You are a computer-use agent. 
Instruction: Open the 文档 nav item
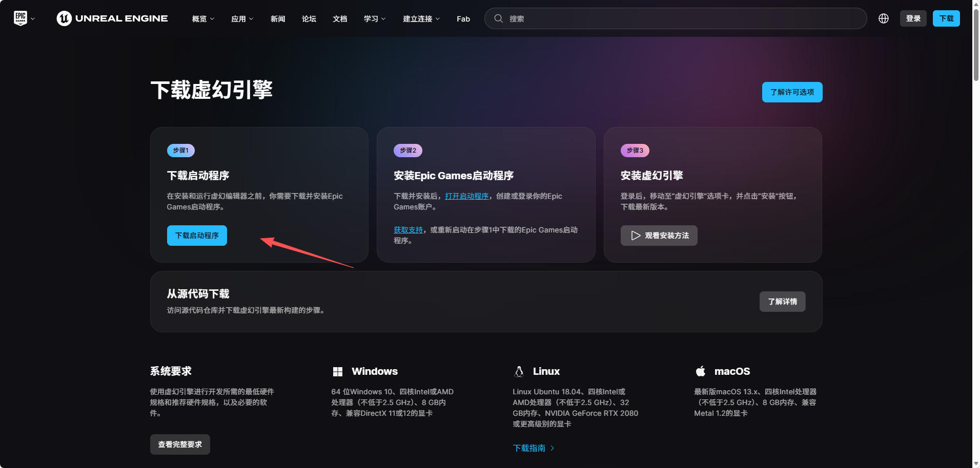(x=340, y=19)
